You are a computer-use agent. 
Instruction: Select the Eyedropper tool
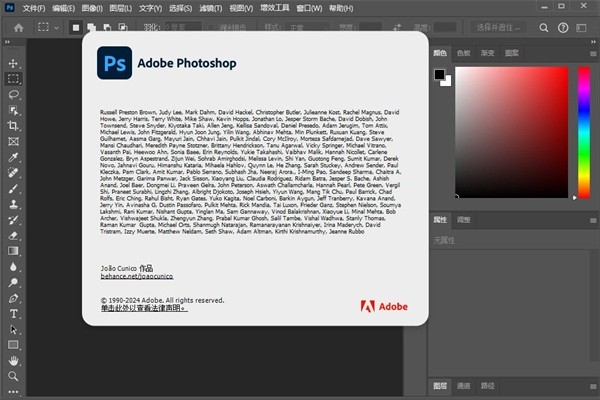(x=13, y=157)
